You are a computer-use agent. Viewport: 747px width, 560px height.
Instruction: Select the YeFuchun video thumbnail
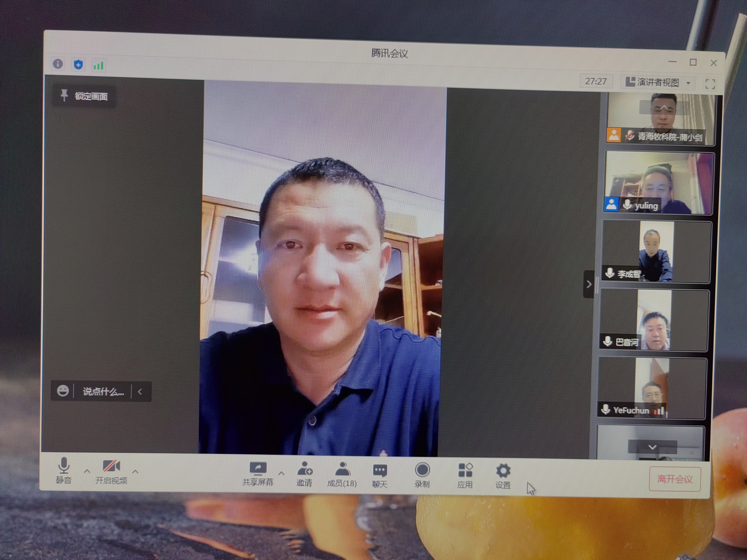click(652, 388)
